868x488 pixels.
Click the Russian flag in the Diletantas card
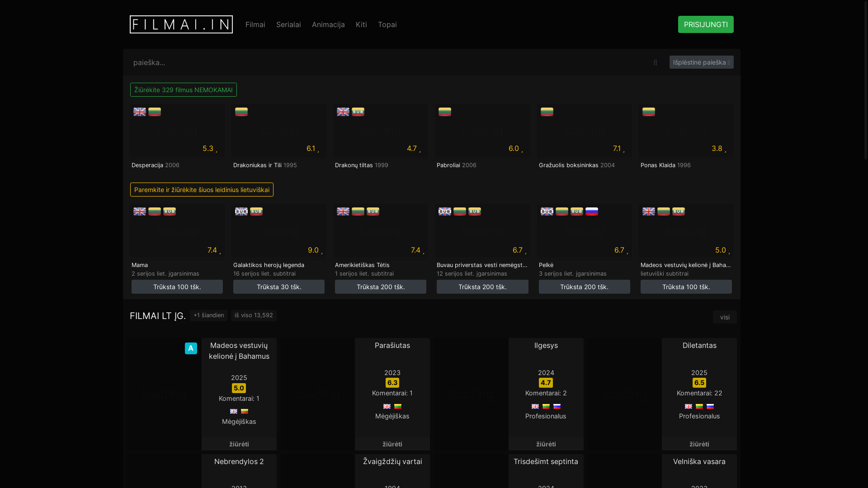pyautogui.click(x=710, y=407)
